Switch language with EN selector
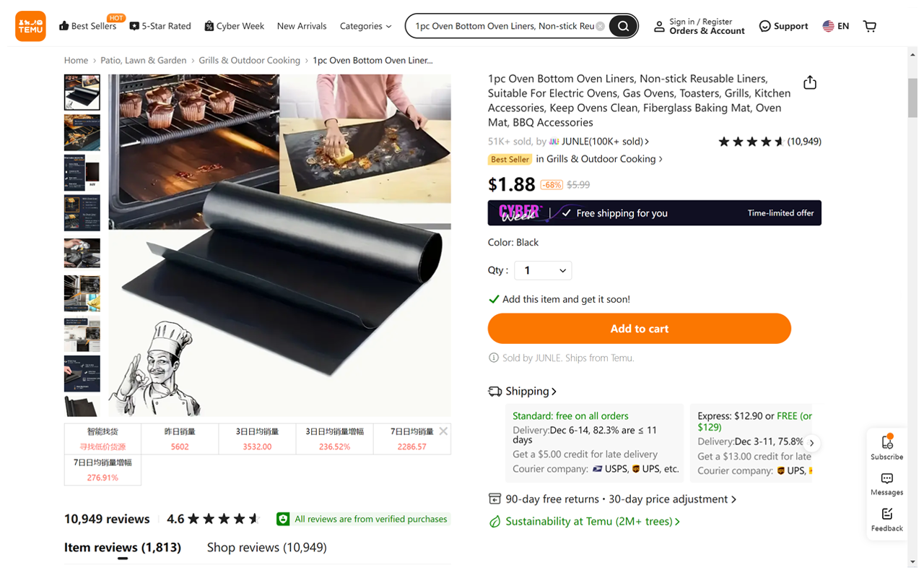This screenshot has height=578, width=924. pyautogui.click(x=836, y=26)
